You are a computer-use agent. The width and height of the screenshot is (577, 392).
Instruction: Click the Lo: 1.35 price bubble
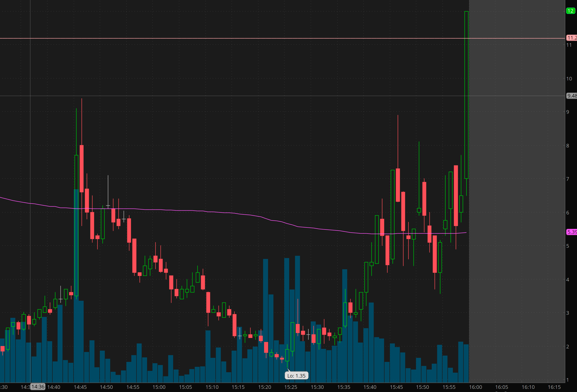pyautogui.click(x=296, y=376)
